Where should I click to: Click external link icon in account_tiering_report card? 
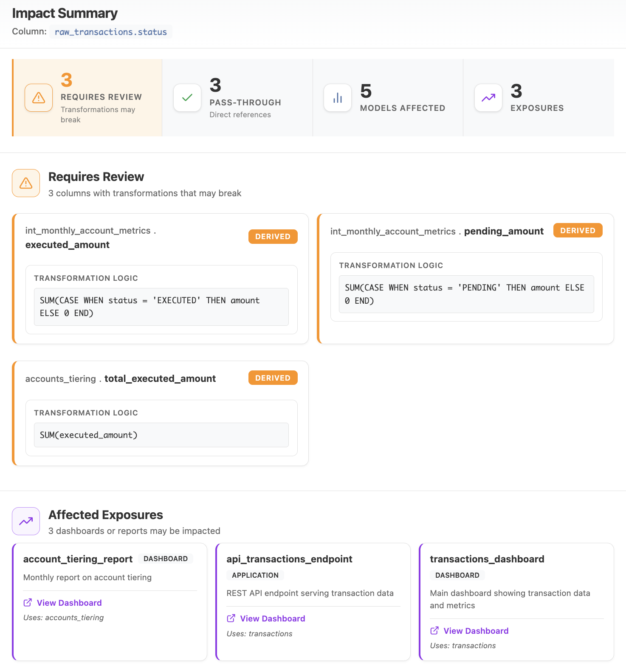[28, 602]
